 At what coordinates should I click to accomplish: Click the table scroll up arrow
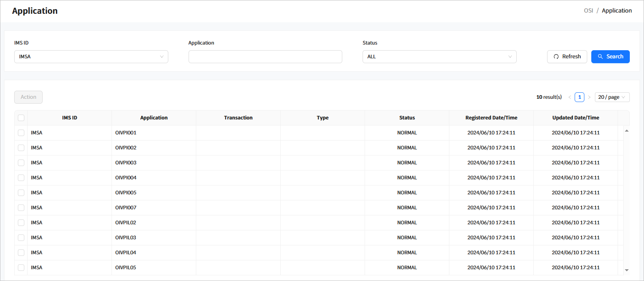[627, 131]
